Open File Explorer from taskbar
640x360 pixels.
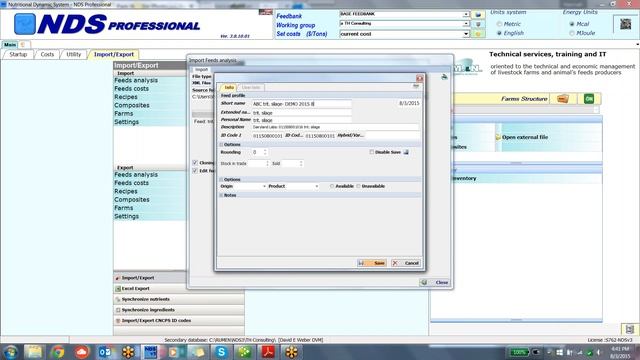click(x=34, y=352)
